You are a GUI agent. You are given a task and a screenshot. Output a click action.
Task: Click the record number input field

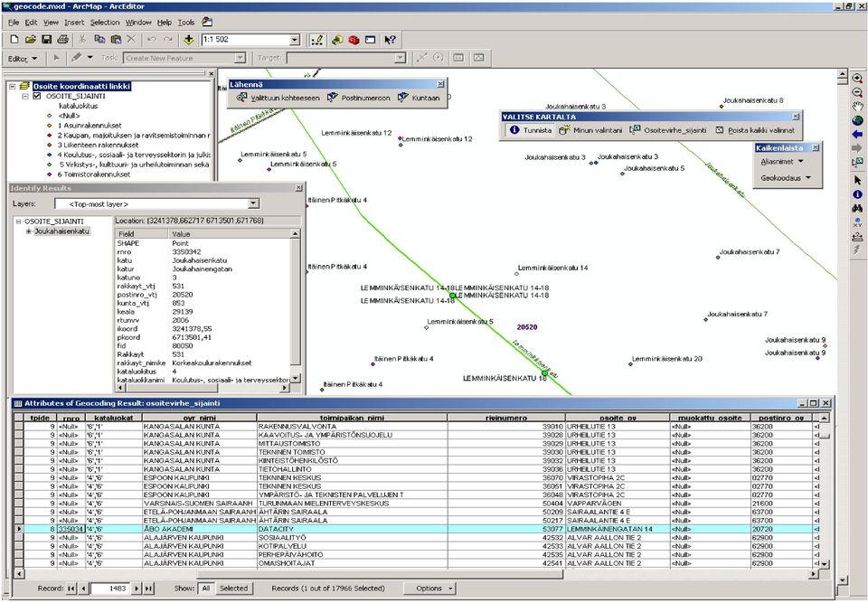pyautogui.click(x=109, y=588)
